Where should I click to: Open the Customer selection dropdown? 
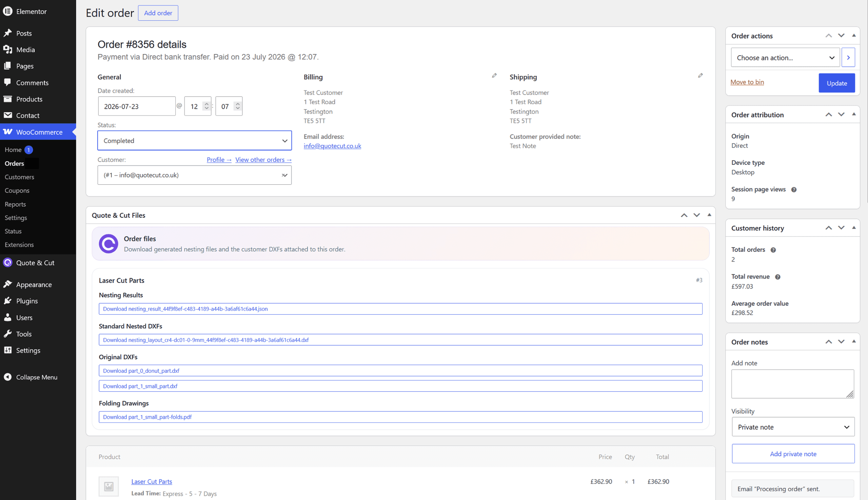coord(195,175)
